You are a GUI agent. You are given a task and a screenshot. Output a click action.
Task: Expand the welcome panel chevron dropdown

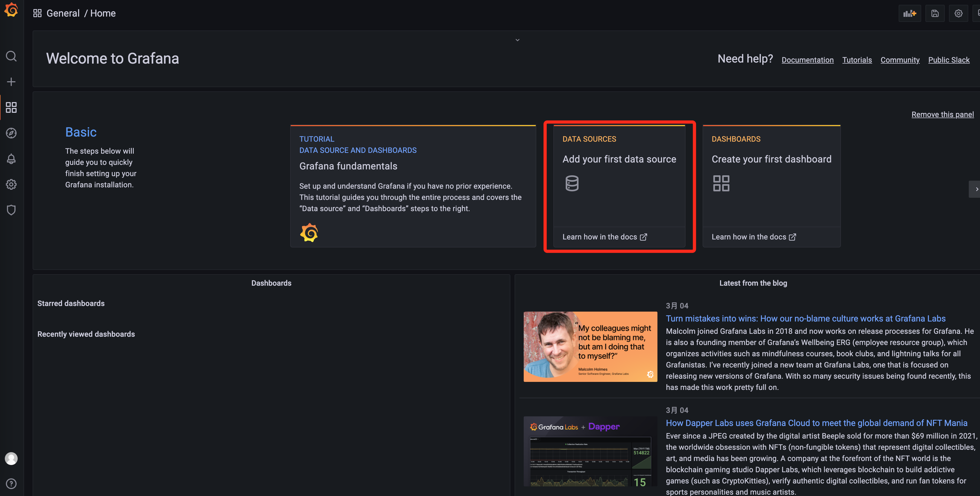pos(517,40)
